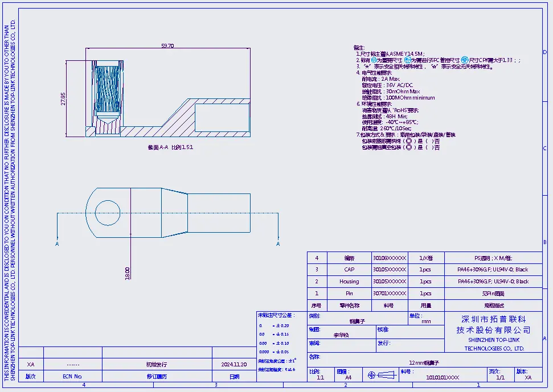Click the CPK circled symbol in note 2
This screenshot has height=392, width=553.
point(465,60)
